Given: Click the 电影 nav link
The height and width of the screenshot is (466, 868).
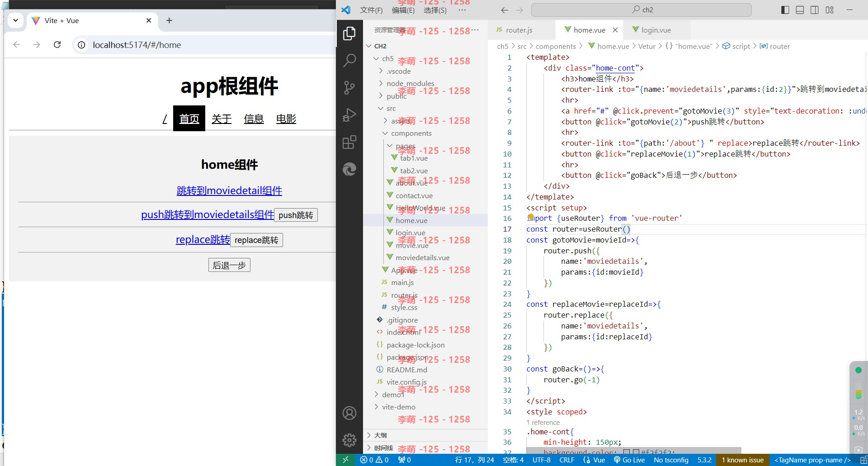Looking at the screenshot, I should pyautogui.click(x=286, y=119).
